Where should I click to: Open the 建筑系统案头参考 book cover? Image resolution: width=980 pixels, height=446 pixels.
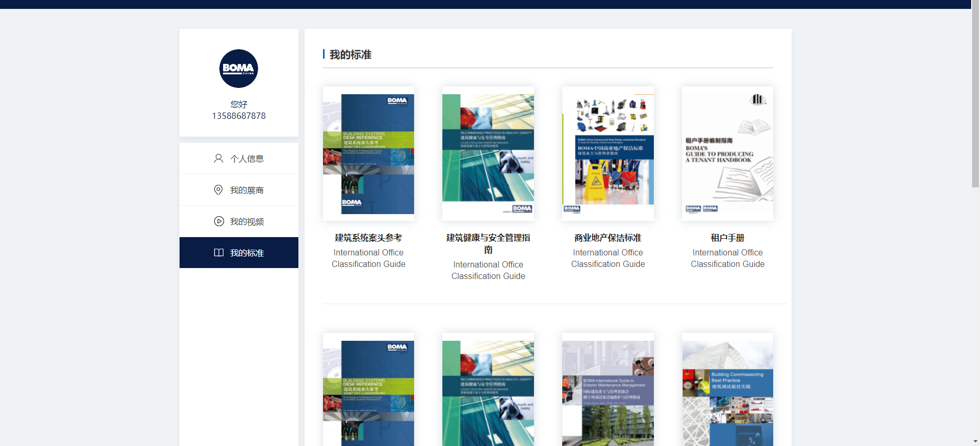click(369, 153)
